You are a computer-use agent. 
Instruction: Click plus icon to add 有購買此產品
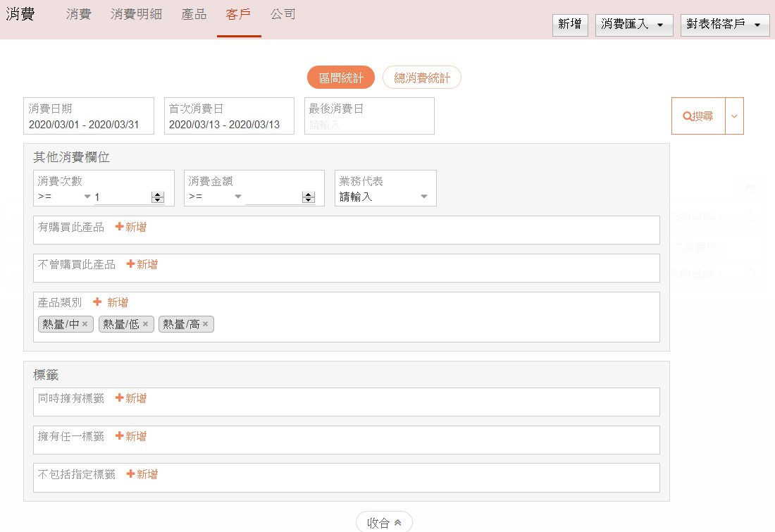[120, 227]
